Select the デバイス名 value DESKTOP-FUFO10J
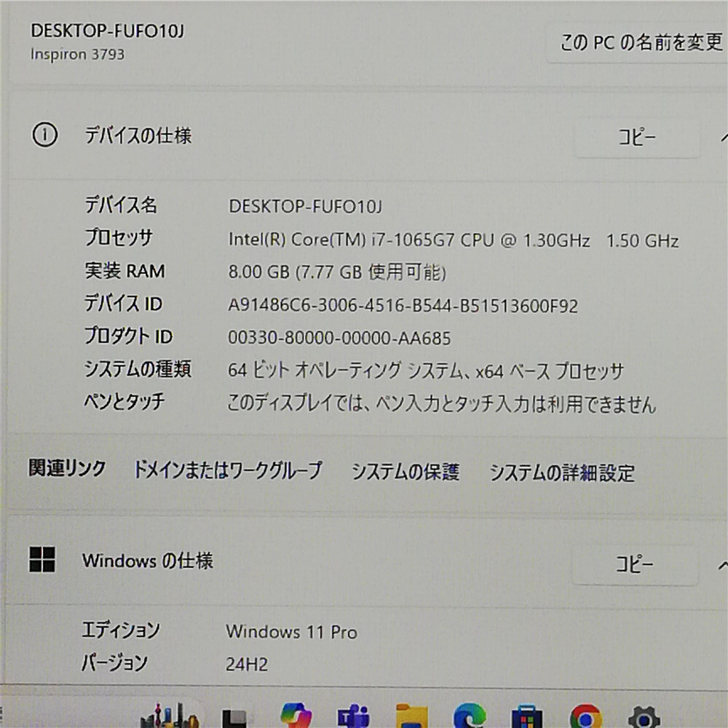728x728 pixels. click(305, 206)
